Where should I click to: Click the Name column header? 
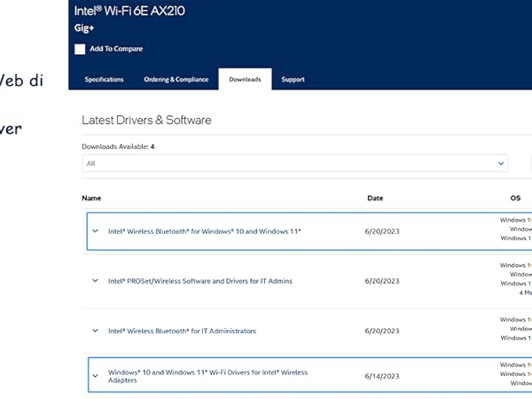point(91,198)
